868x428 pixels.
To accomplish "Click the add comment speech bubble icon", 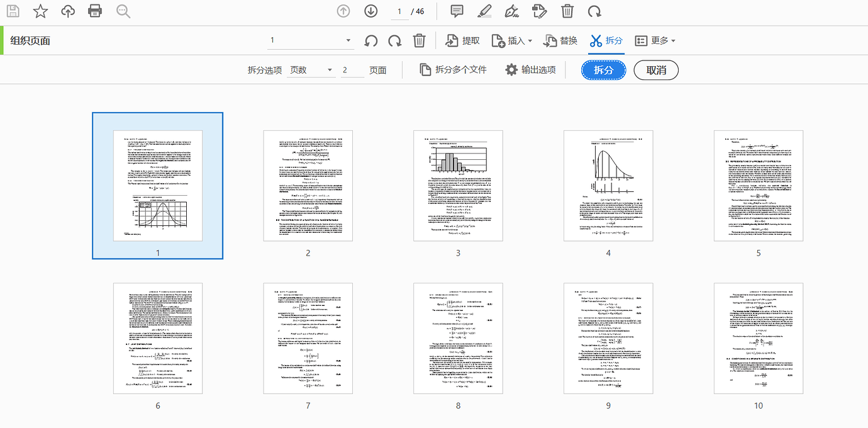I will click(x=457, y=11).
